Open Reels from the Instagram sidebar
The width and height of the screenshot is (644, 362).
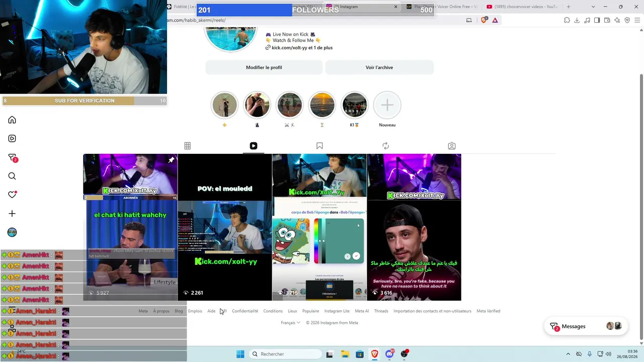coord(12,138)
